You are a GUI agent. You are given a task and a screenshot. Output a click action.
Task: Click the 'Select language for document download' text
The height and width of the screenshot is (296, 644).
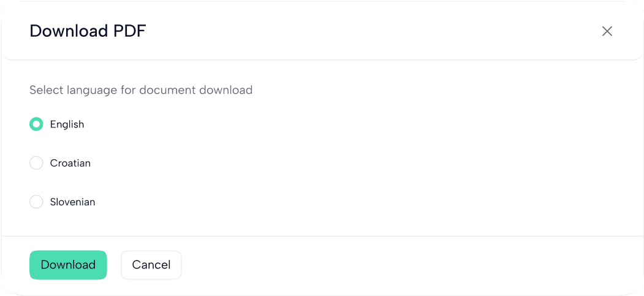[x=141, y=90]
